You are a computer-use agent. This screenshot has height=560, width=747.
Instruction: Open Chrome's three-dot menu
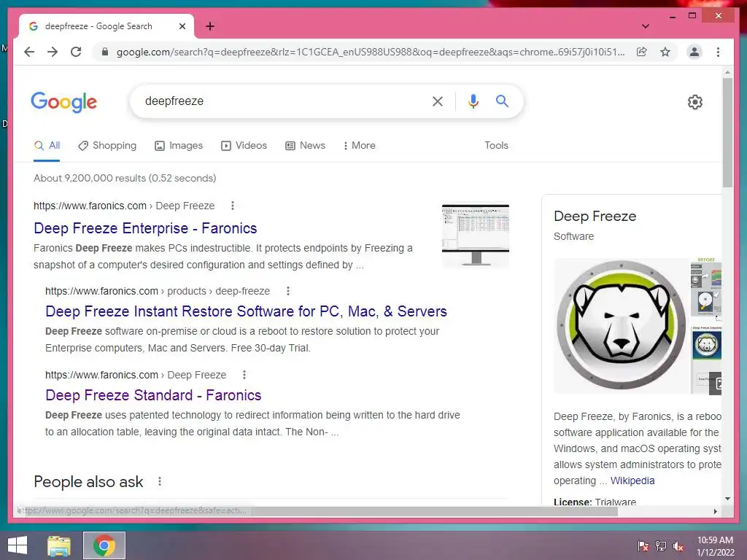click(718, 52)
